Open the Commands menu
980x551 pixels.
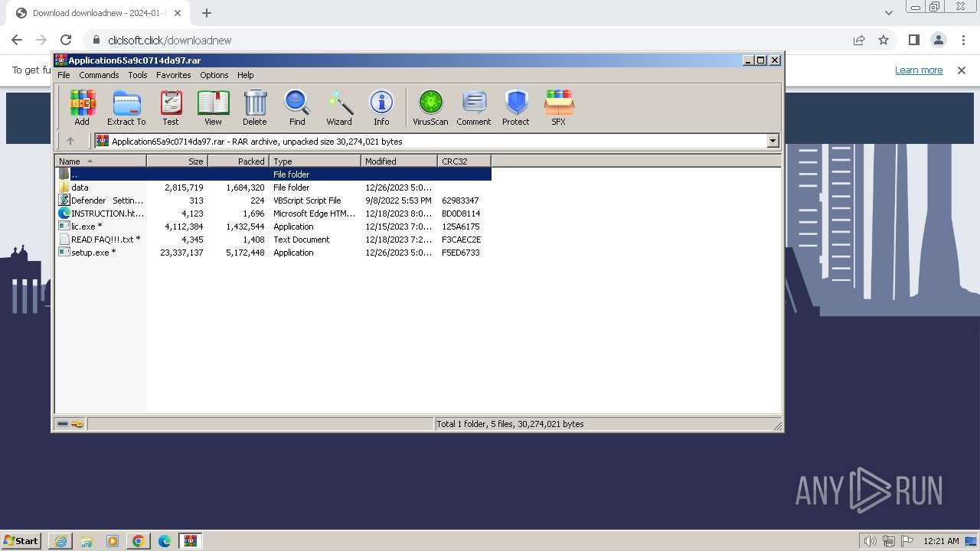(x=99, y=75)
